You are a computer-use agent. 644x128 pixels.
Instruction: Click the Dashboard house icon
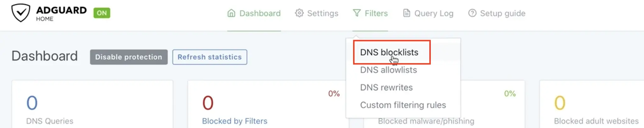click(x=231, y=13)
